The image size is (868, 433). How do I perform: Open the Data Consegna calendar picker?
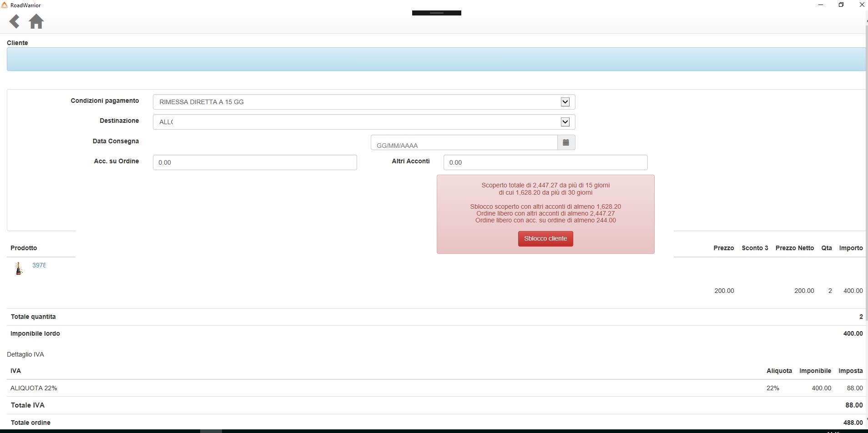(x=566, y=143)
